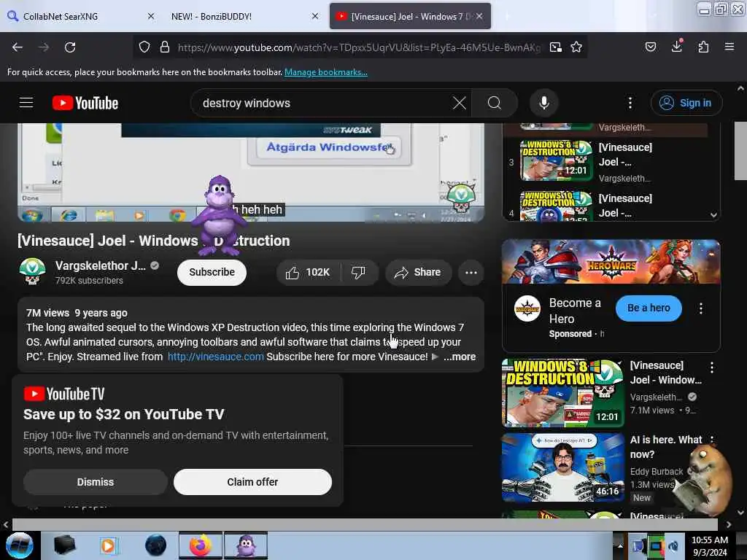Close the CollabNet SearXNG tab
Viewport: 747px width, 560px height.
[x=151, y=16]
